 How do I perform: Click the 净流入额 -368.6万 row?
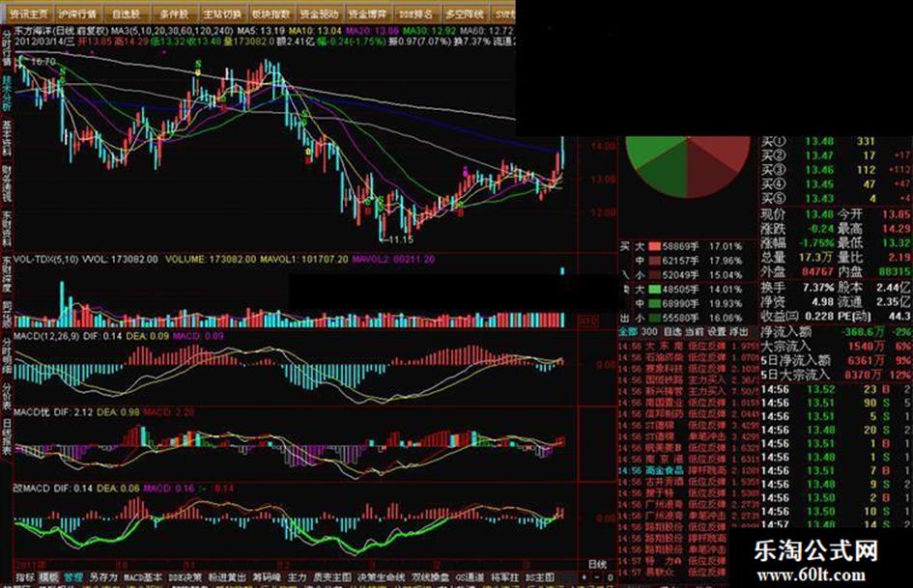(x=835, y=332)
